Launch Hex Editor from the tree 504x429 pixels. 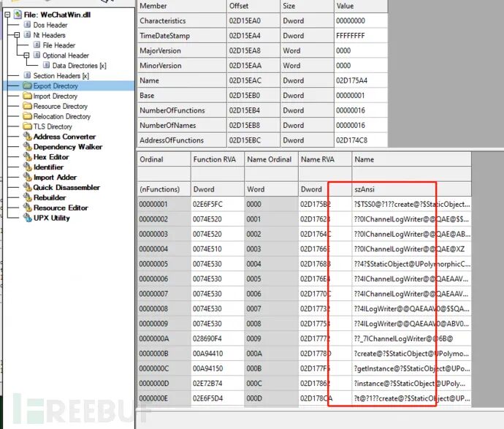(51, 157)
